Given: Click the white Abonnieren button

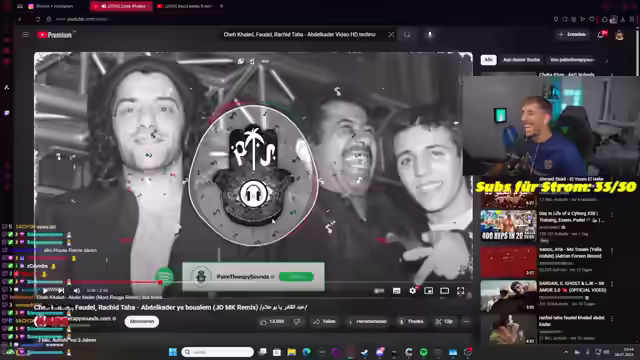Looking at the screenshot, I should (x=142, y=322).
